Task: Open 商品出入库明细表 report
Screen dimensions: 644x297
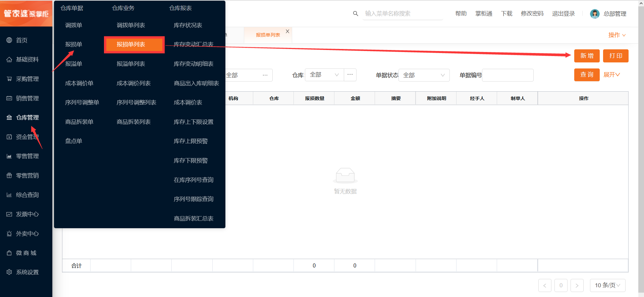Action: [197, 83]
